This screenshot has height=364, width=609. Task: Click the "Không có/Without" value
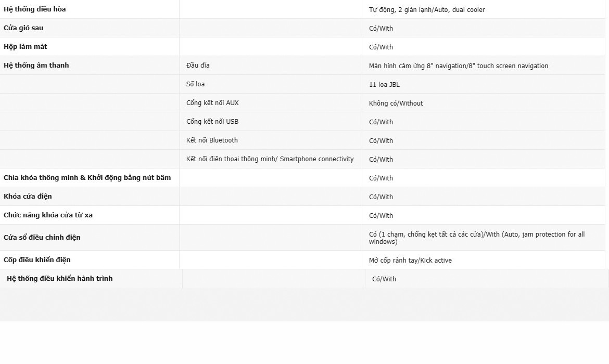396,103
